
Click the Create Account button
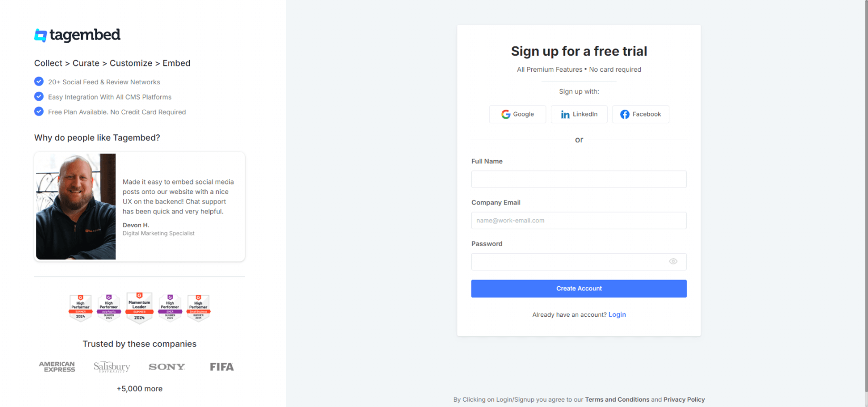tap(579, 288)
